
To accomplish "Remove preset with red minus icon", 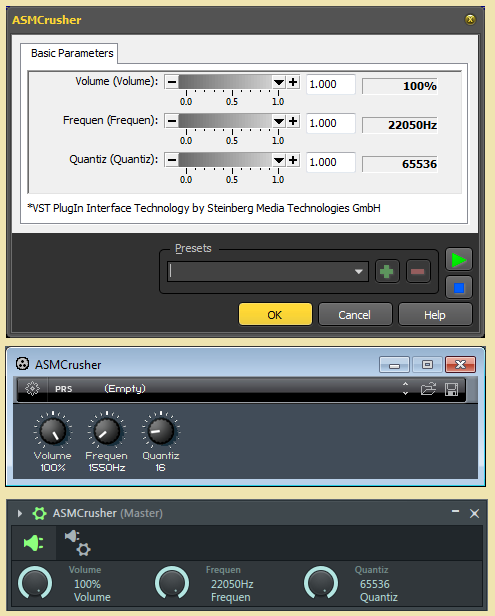I will (418, 271).
